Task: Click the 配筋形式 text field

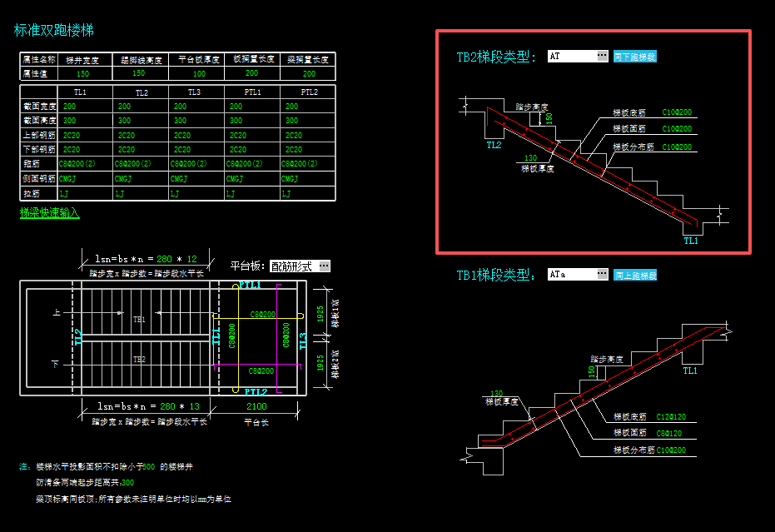Action: [294, 266]
